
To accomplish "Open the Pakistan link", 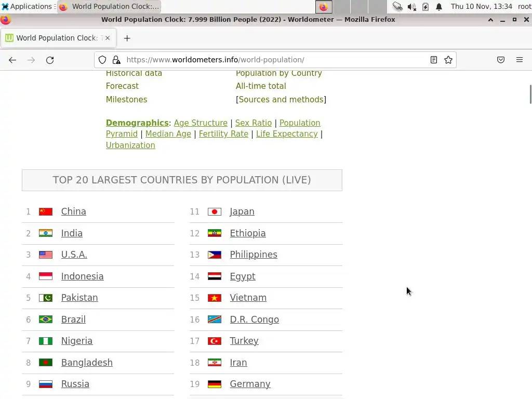I will coord(79,298).
